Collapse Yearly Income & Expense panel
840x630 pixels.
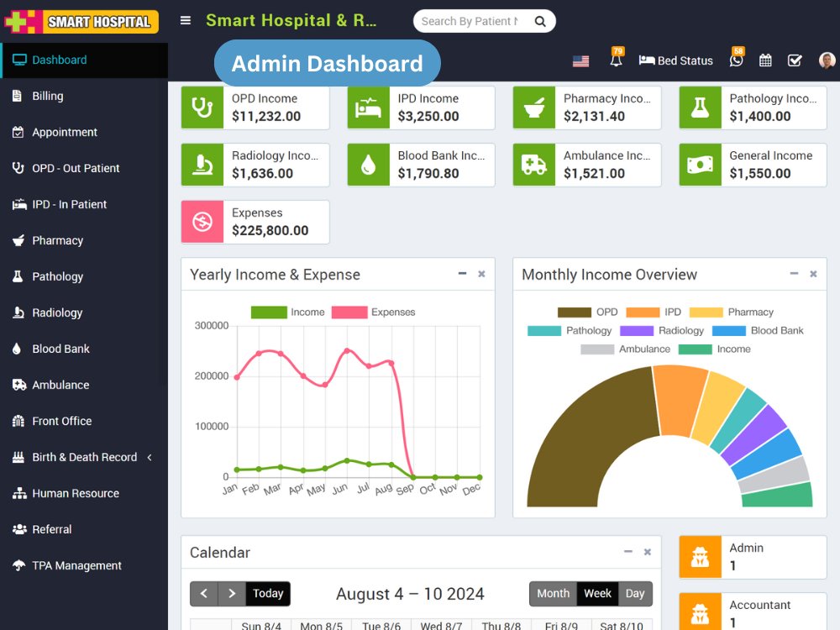point(462,274)
